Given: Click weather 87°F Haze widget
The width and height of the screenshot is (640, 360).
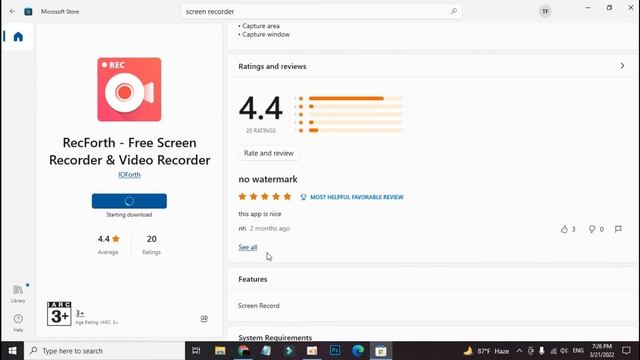Looking at the screenshot, I should click(487, 351).
